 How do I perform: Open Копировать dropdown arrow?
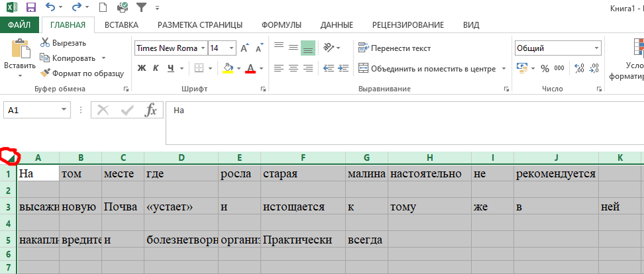tap(103, 58)
